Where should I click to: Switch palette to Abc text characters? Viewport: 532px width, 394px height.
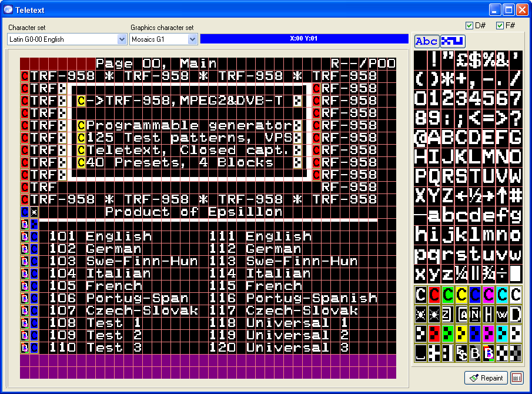(x=427, y=41)
